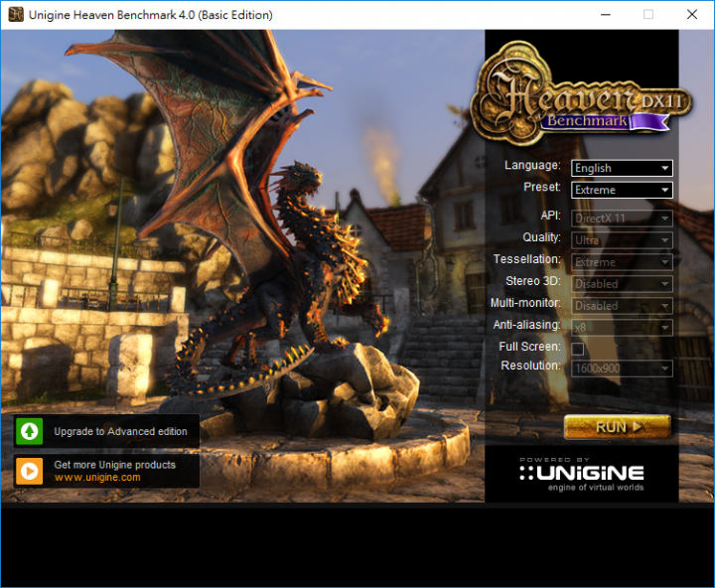Click the green Upgrade arrow icon
The image size is (715, 588).
[29, 431]
